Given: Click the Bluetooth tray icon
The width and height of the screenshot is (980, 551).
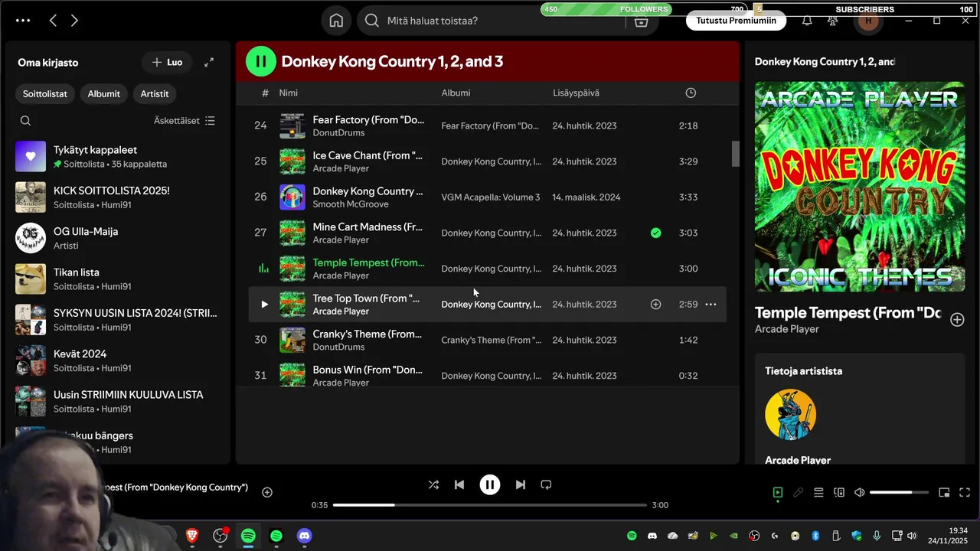Looking at the screenshot, I should 815,536.
